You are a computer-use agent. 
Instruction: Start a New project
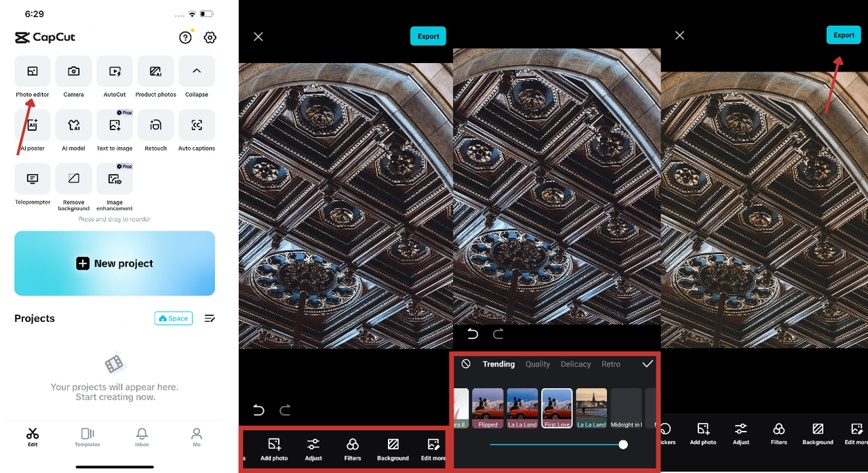[115, 264]
